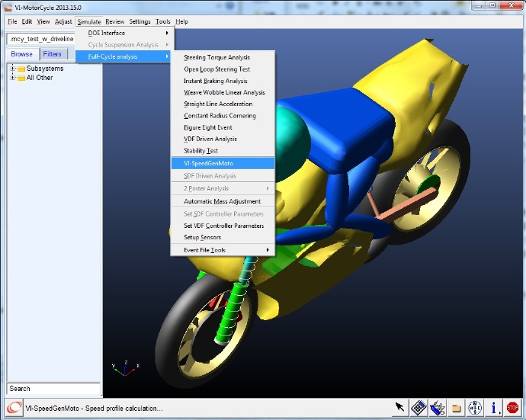Click the model name field mcy_test_w_driveline
526x420 pixels.
point(41,39)
